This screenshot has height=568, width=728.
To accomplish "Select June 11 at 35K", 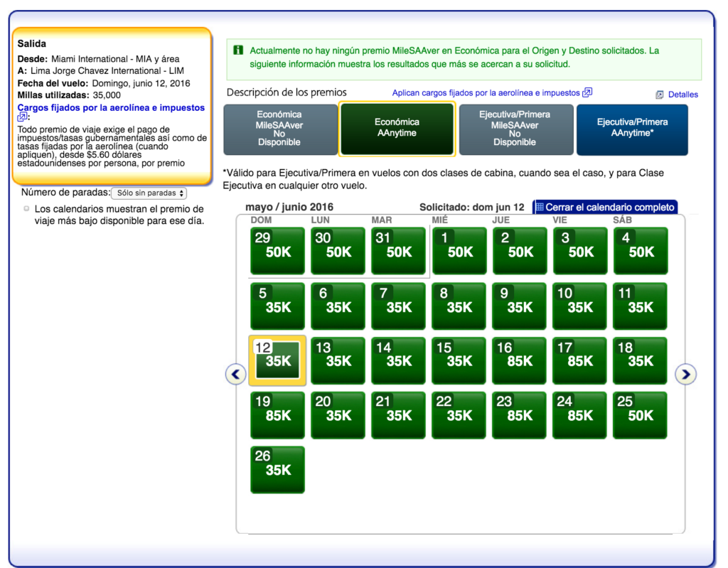I will (640, 306).
